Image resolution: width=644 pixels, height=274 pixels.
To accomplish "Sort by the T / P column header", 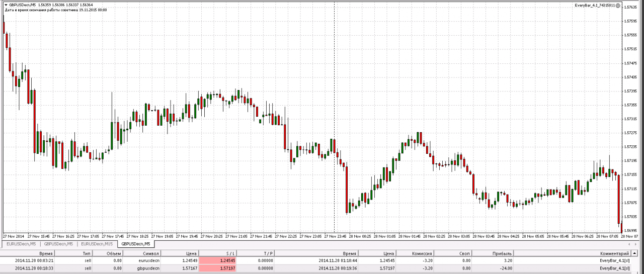I will pyautogui.click(x=256, y=254).
